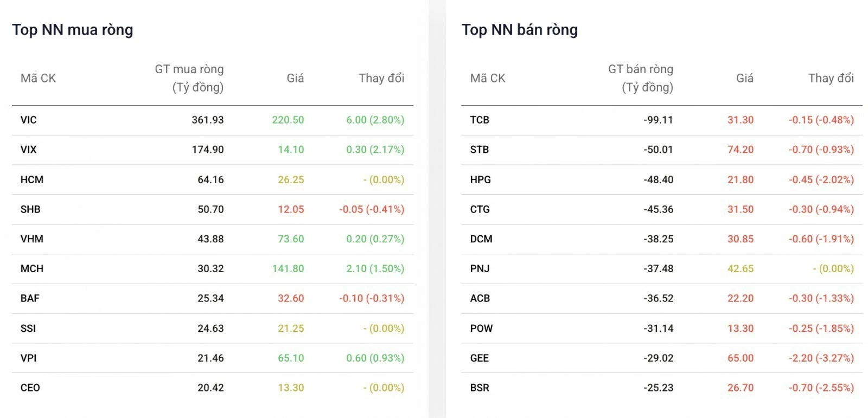Select the MCH stock ticker
The height and width of the screenshot is (418, 868).
pos(32,269)
